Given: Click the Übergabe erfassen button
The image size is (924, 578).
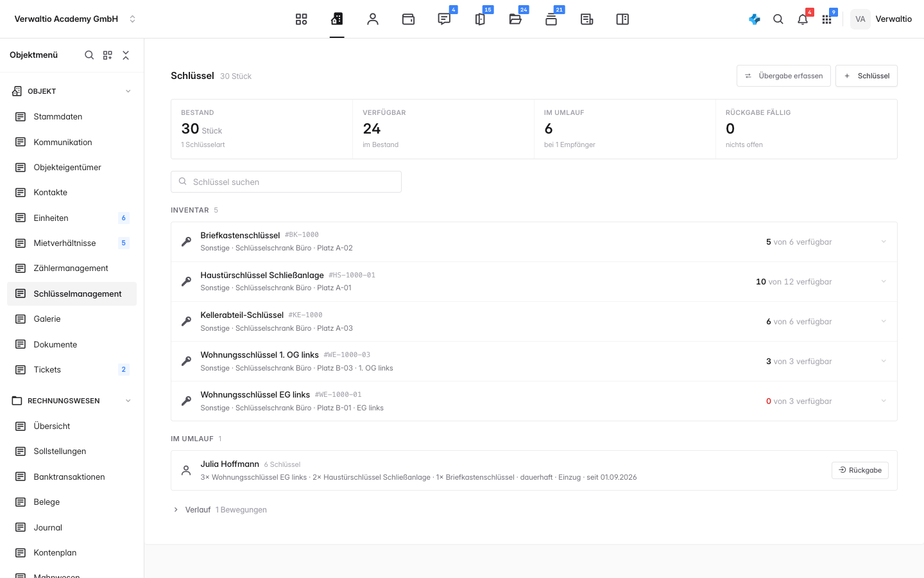Looking at the screenshot, I should tap(783, 76).
